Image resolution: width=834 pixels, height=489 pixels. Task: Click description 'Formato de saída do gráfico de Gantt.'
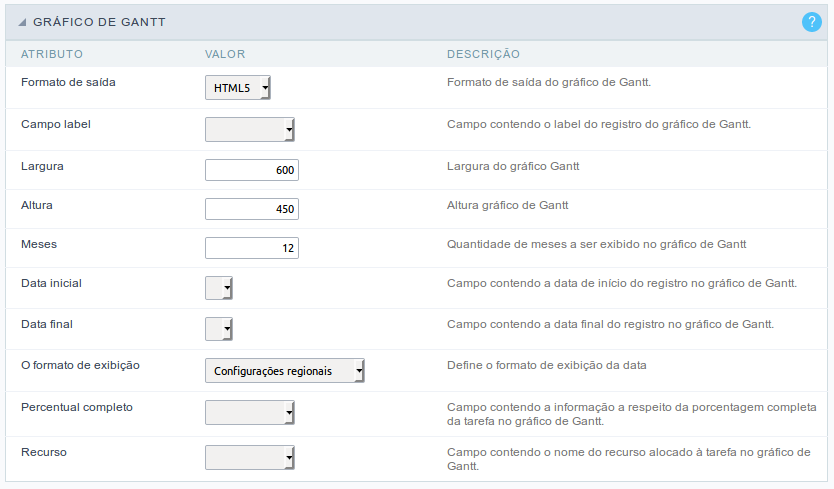click(x=549, y=82)
